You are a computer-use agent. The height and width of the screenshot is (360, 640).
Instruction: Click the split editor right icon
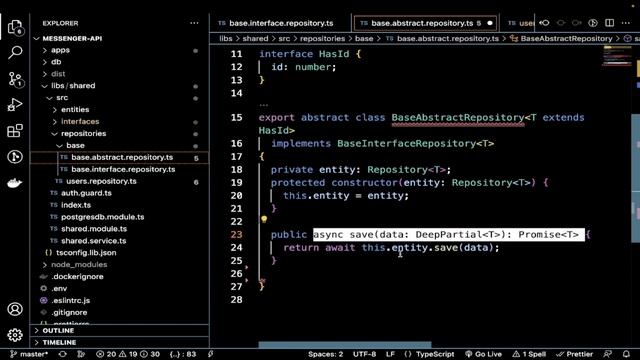[x=609, y=23]
